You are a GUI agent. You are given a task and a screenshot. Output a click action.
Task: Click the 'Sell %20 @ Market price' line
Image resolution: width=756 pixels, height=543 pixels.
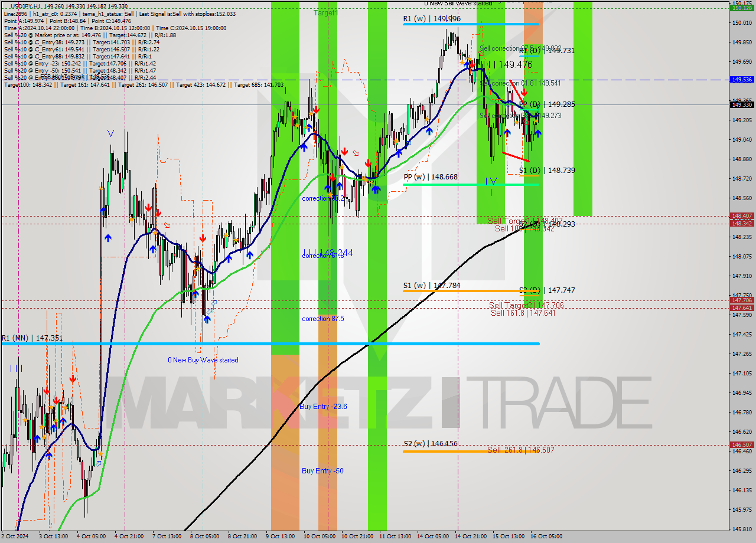tap(89, 35)
